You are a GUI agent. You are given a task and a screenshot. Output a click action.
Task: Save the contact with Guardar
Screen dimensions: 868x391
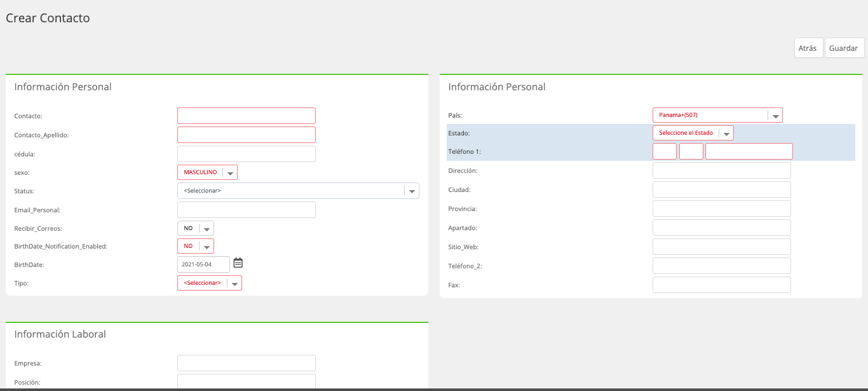coord(844,48)
